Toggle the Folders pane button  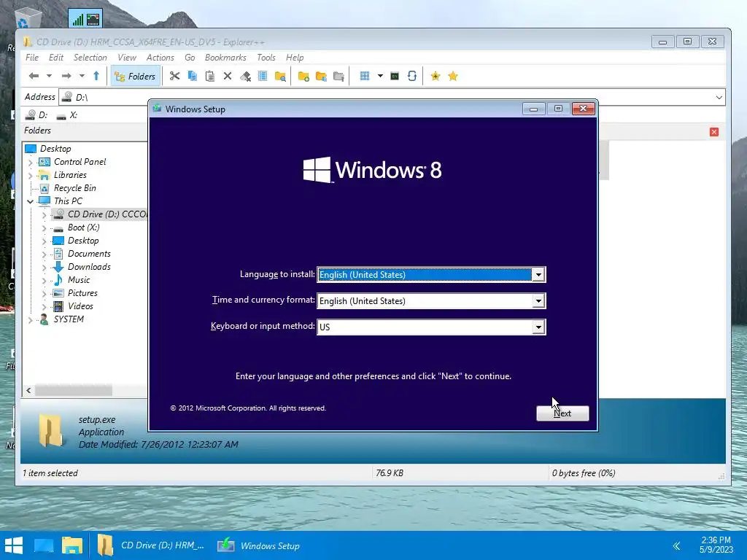(135, 76)
